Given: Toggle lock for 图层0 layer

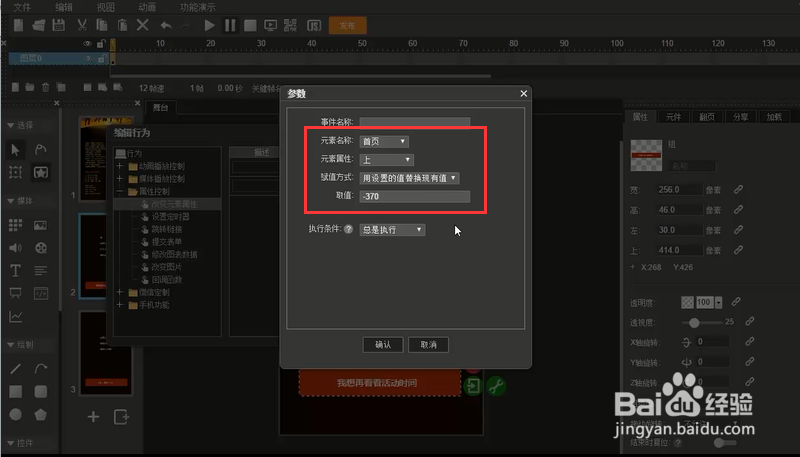Looking at the screenshot, I should coord(102,59).
